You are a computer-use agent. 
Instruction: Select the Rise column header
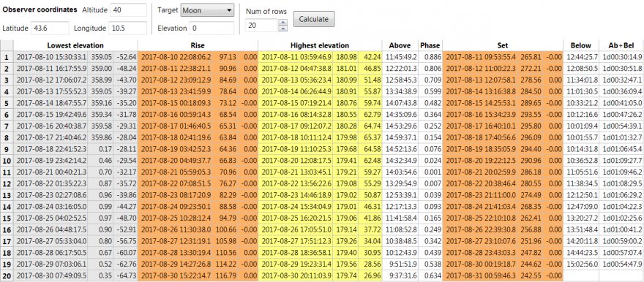pyautogui.click(x=198, y=45)
